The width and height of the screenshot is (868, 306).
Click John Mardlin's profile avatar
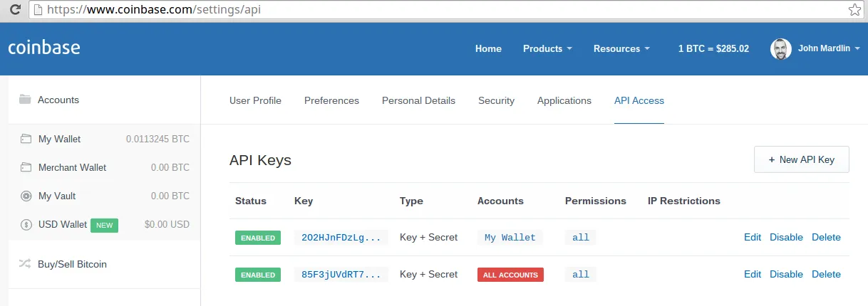[781, 48]
